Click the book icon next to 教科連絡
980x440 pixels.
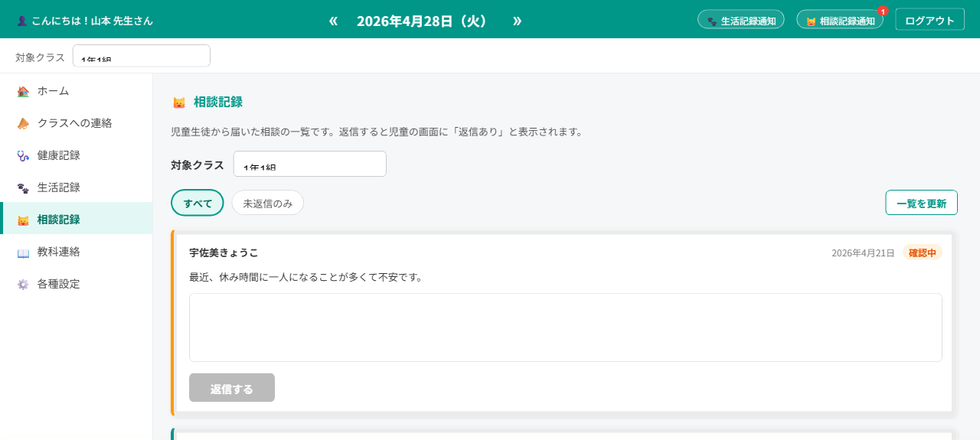click(23, 253)
